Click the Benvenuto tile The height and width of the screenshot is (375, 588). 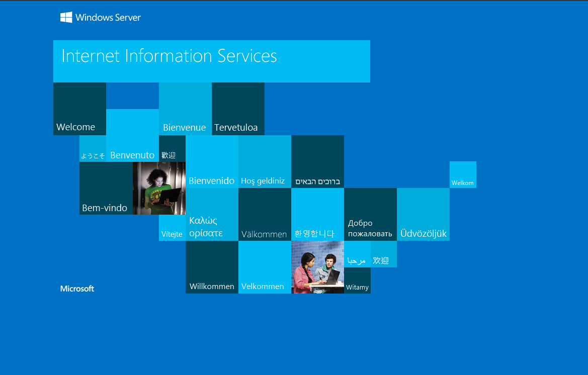(x=132, y=135)
